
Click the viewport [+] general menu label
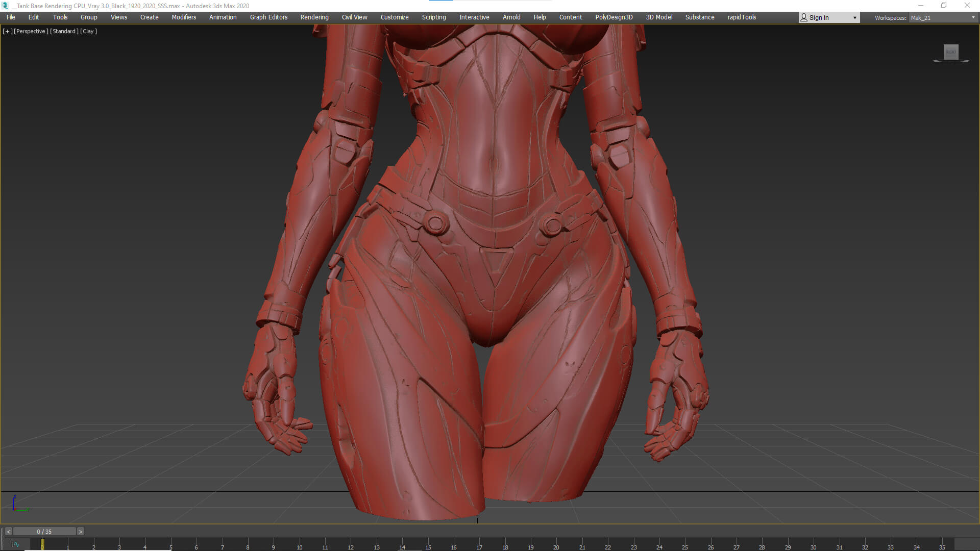(x=7, y=32)
